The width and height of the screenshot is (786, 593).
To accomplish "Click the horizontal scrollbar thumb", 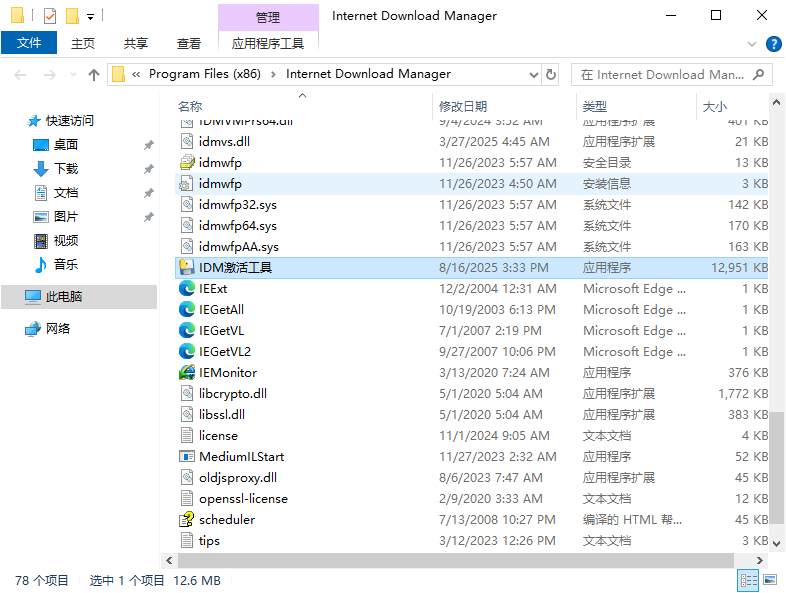I will click(x=456, y=560).
